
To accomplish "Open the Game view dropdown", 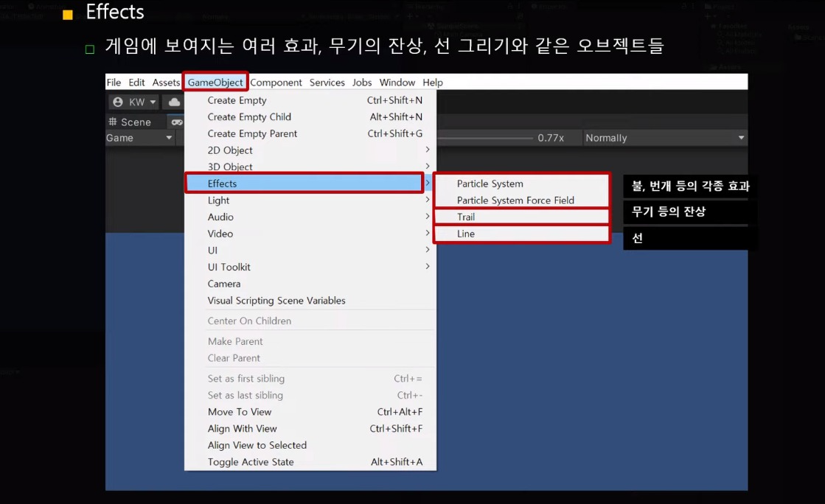I will [139, 138].
